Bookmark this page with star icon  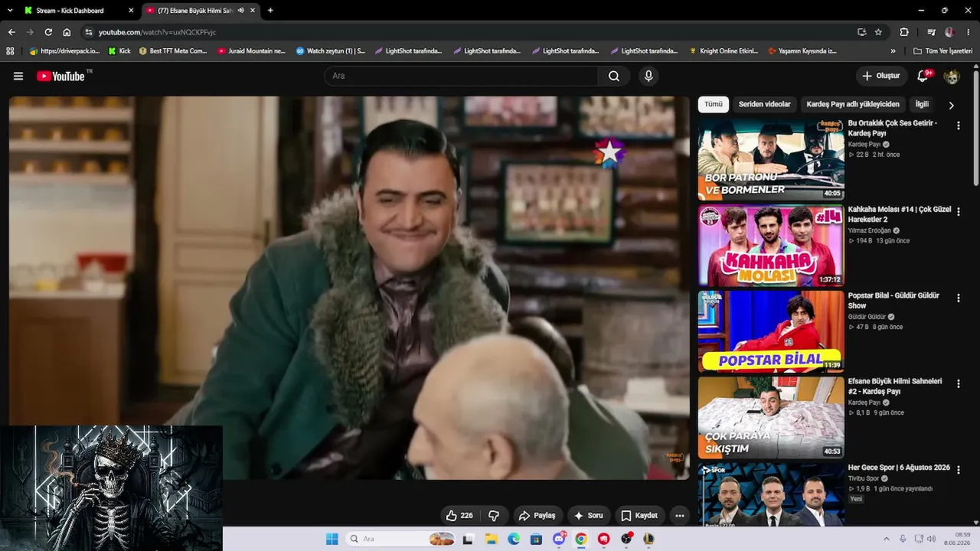tap(878, 32)
